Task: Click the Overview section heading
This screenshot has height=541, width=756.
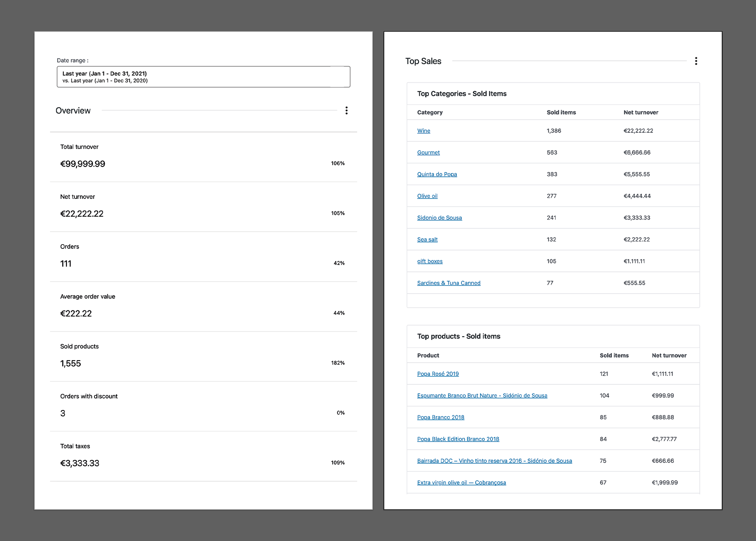Action: pyautogui.click(x=73, y=111)
